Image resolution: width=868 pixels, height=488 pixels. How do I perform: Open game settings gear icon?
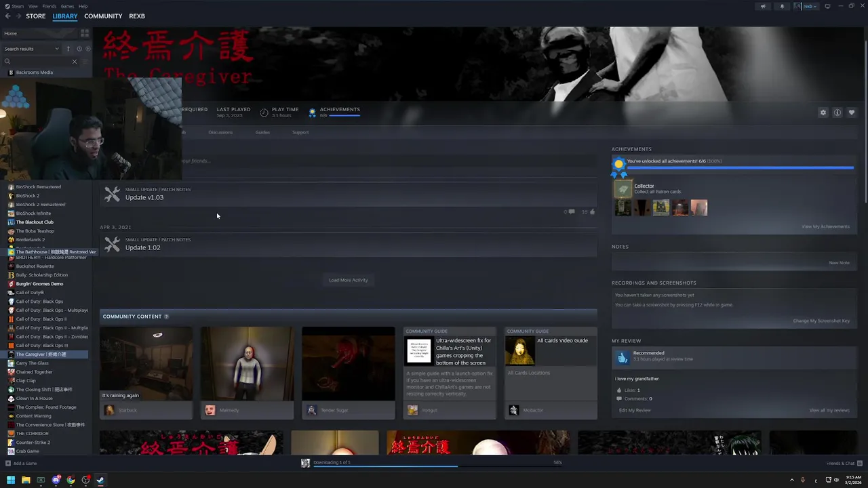click(823, 113)
